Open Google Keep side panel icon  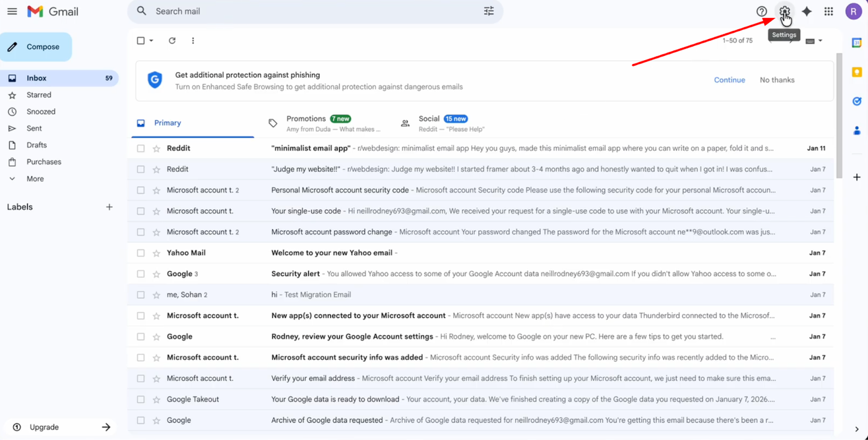(857, 72)
